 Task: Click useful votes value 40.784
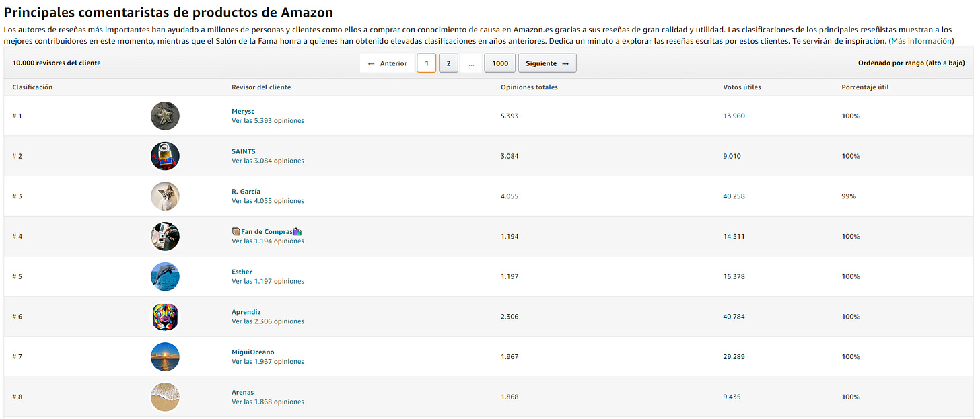[734, 317]
